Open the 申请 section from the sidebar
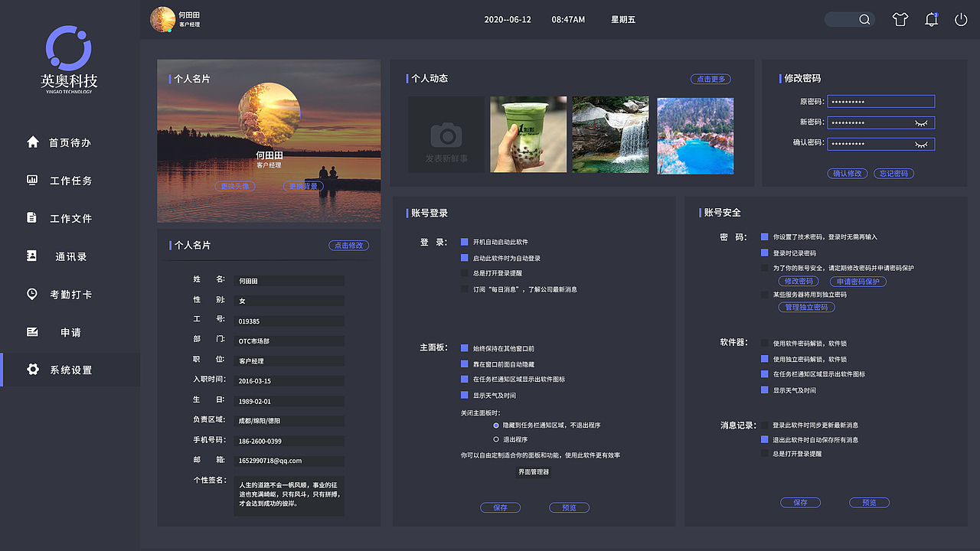This screenshot has height=551, width=980. point(32,331)
